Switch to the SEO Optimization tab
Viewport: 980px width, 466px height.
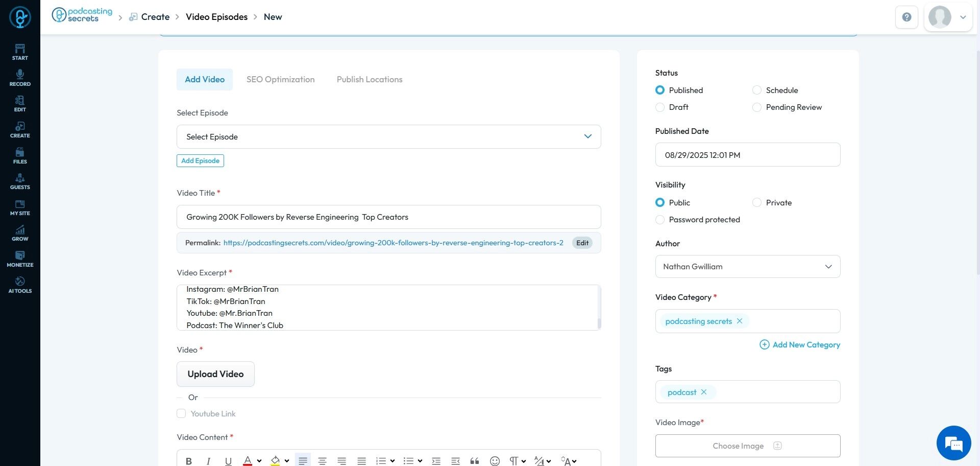pyautogui.click(x=280, y=79)
